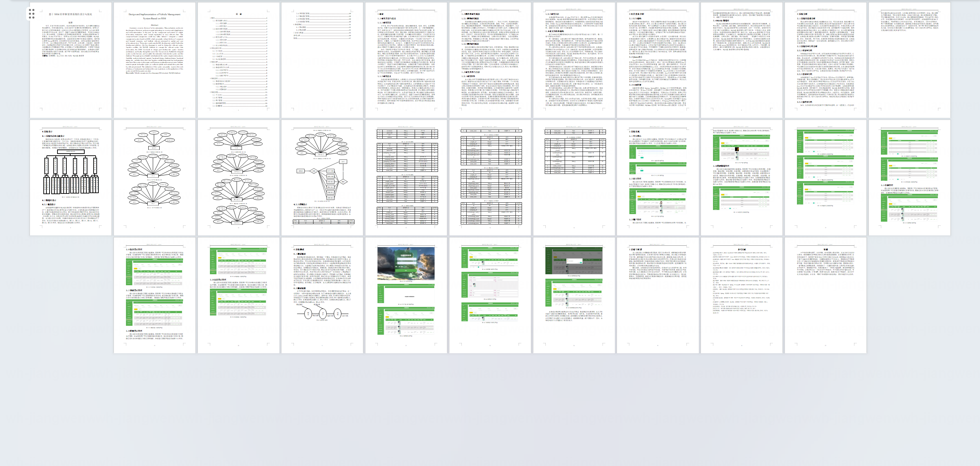The width and height of the screenshot is (980, 466).
Task: Select the final 致谢 acknowledgements page
Action: tap(825, 295)
